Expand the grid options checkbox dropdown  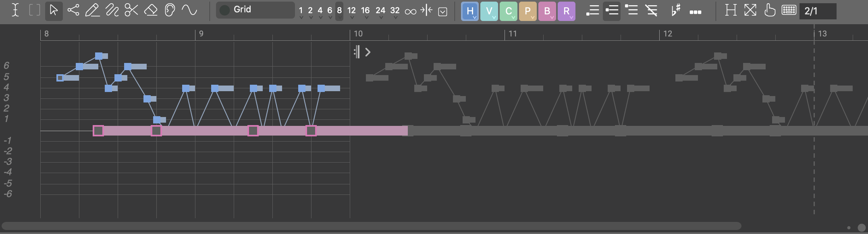pos(442,11)
